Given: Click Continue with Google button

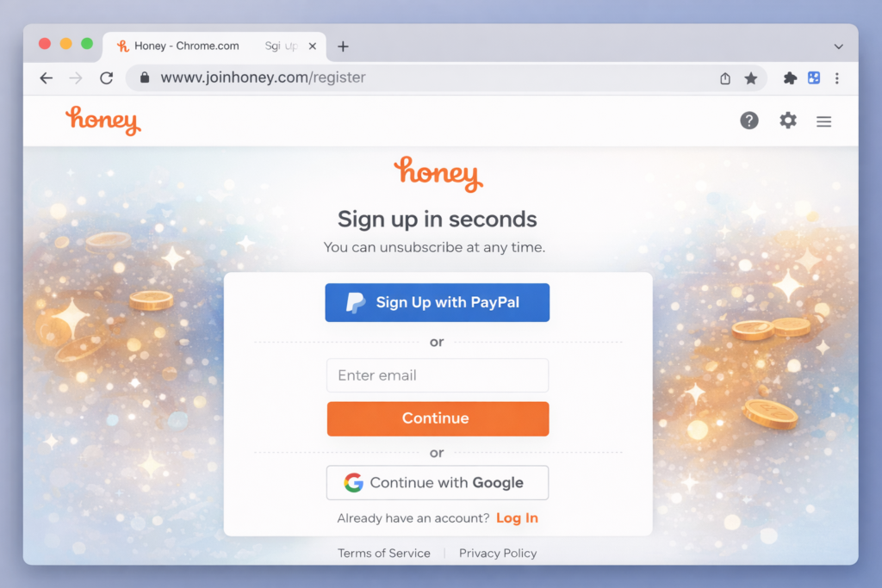Looking at the screenshot, I should 437,482.
